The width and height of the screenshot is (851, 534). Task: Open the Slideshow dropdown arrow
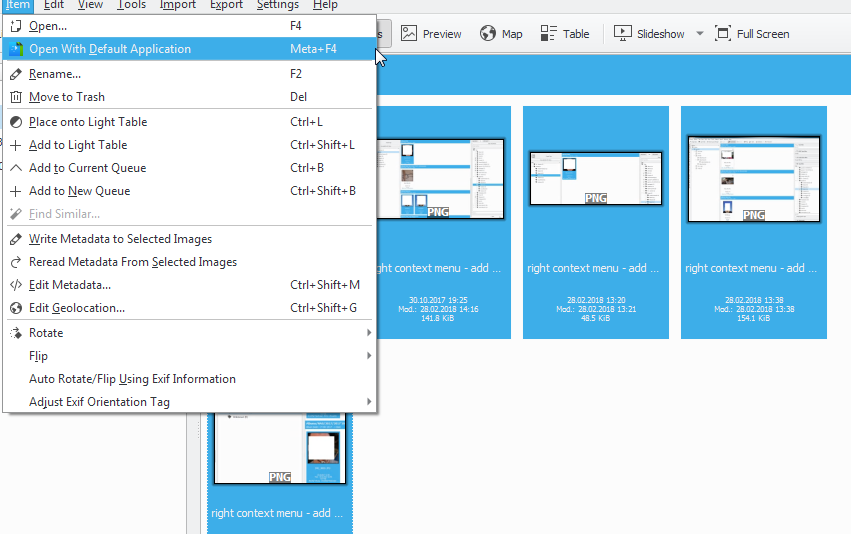(699, 34)
